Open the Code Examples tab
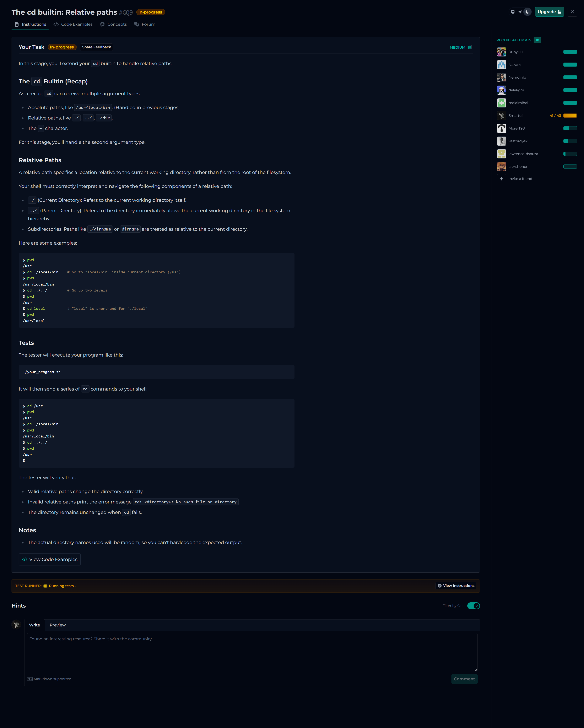Image resolution: width=584 pixels, height=728 pixels. click(x=73, y=24)
